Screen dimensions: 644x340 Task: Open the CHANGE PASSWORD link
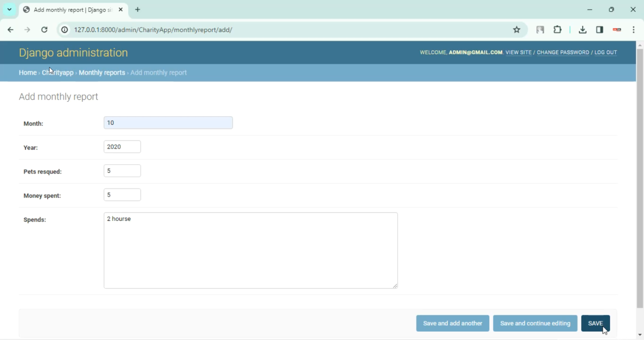coord(563,52)
